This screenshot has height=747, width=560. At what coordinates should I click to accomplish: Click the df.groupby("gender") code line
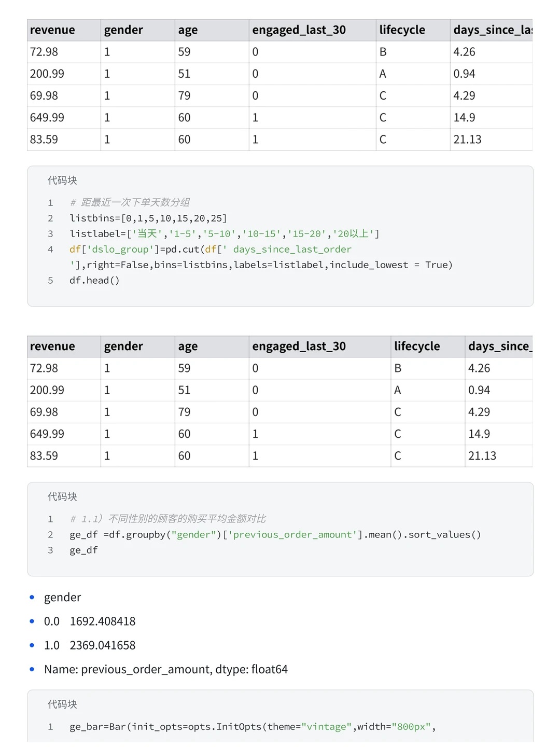pos(275,535)
